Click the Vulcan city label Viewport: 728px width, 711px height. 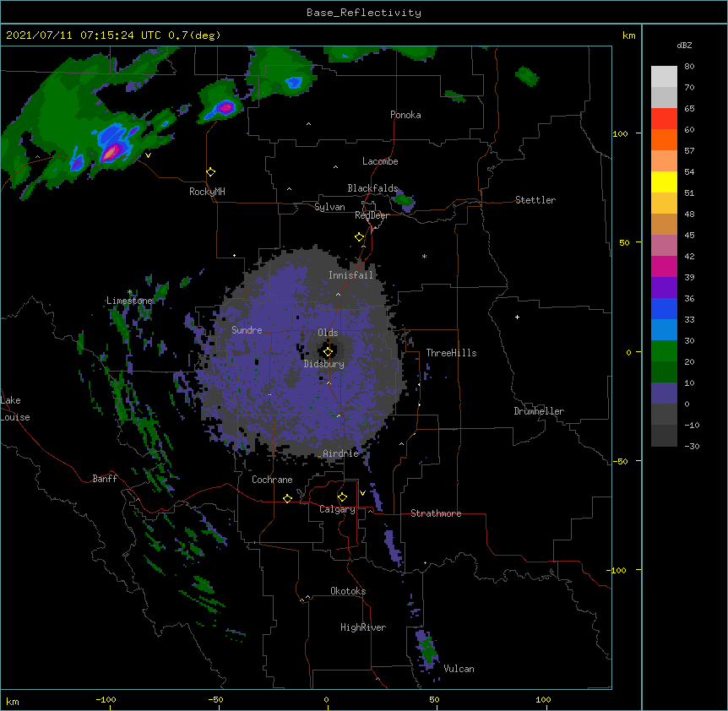pos(459,669)
